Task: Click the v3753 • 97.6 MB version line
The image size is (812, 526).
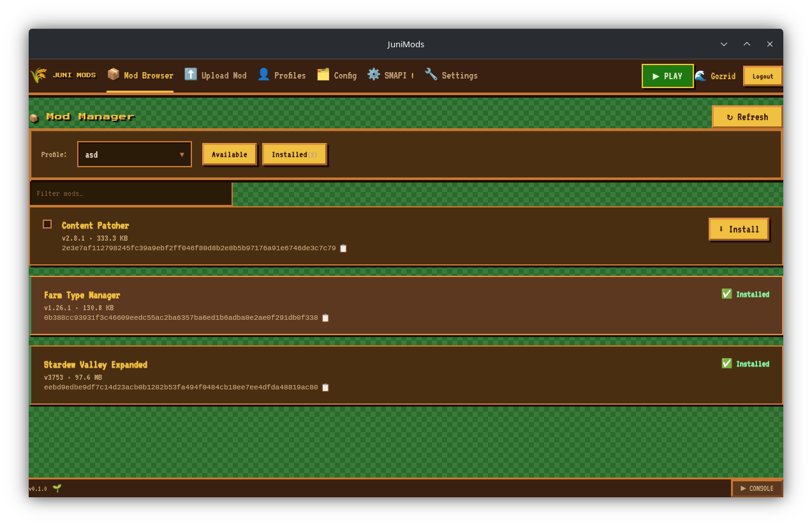Action: [73, 378]
